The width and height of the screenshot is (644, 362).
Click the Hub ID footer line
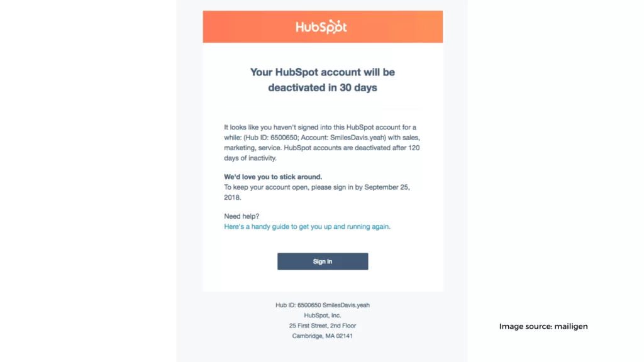click(x=323, y=305)
